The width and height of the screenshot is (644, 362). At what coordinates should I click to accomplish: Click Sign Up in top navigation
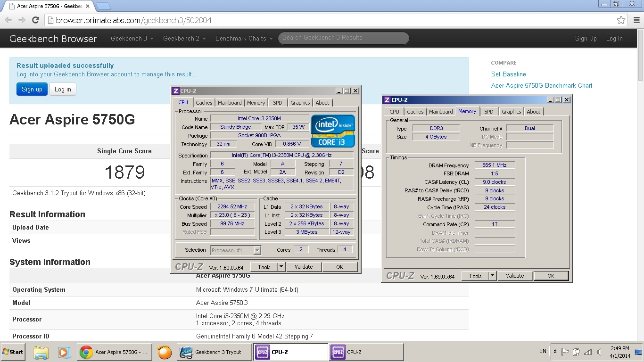(x=586, y=39)
